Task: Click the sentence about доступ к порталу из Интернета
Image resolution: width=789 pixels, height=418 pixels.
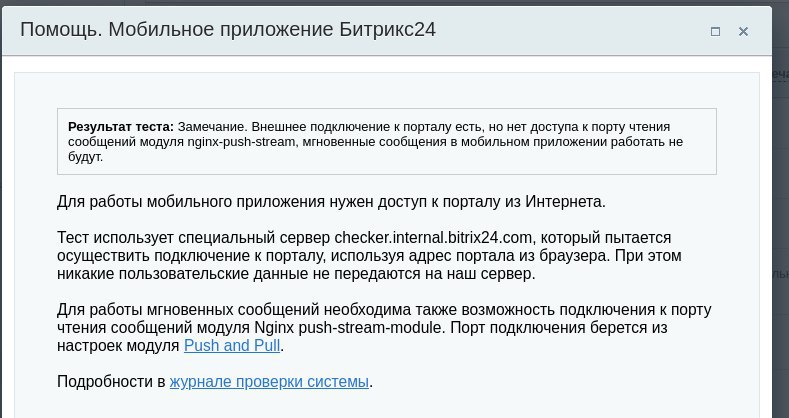Action: [x=331, y=202]
